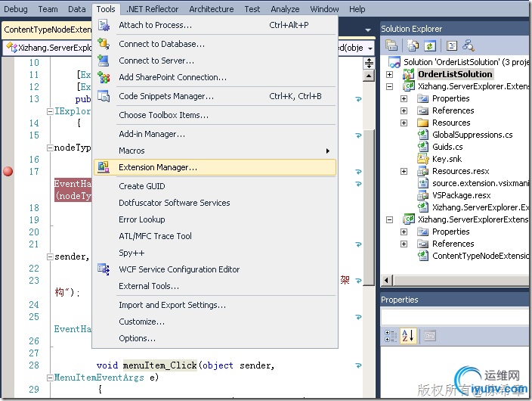The width and height of the screenshot is (532, 401).
Task: Click the breakpoint marker on line 17
Action: 8,172
